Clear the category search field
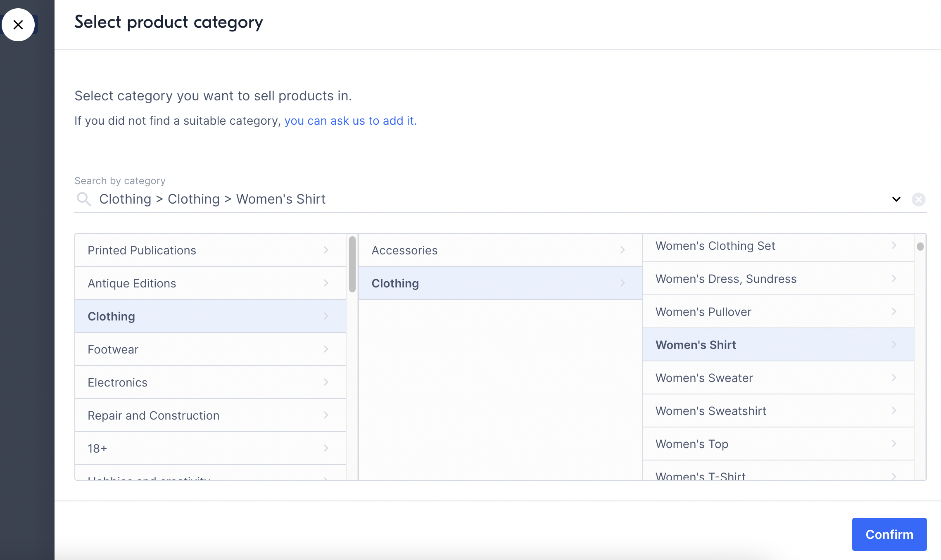 [x=918, y=199]
